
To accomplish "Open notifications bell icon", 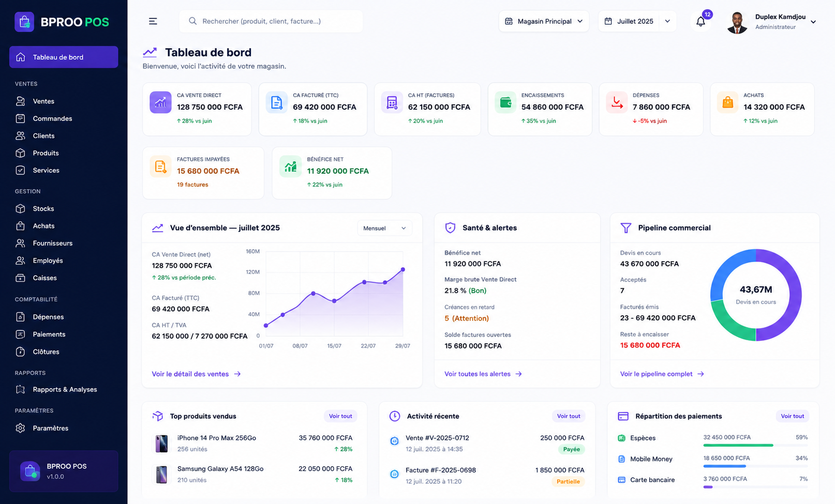I will coord(700,22).
